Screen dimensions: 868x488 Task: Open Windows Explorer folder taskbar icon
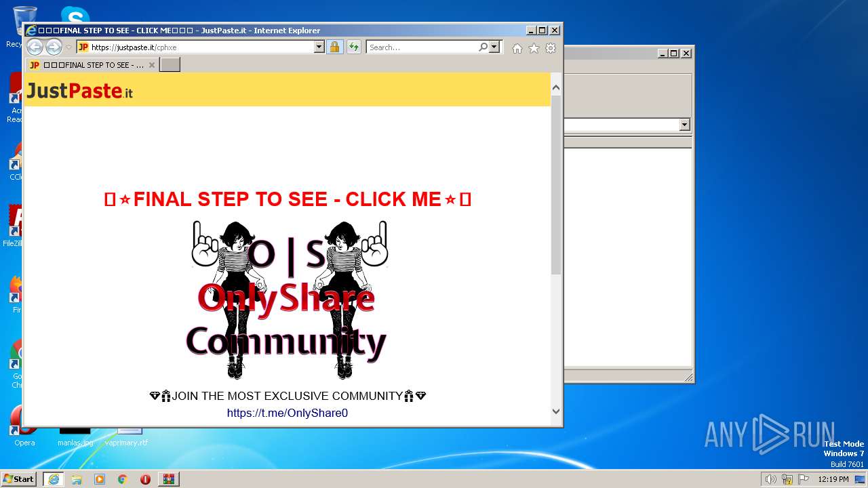pos(77,479)
